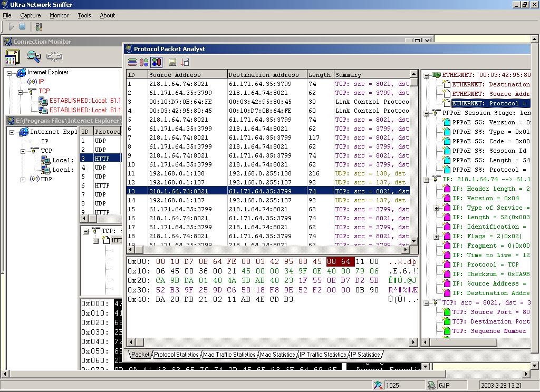Click the red arrow sort icon in Packet Analyst
The image size is (540, 392).
[185, 62]
